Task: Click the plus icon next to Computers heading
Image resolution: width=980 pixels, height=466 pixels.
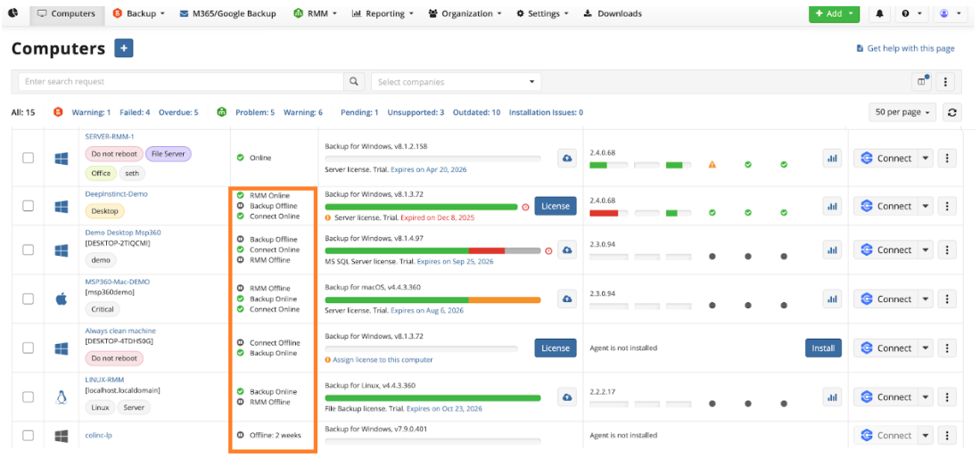Action: (x=124, y=49)
